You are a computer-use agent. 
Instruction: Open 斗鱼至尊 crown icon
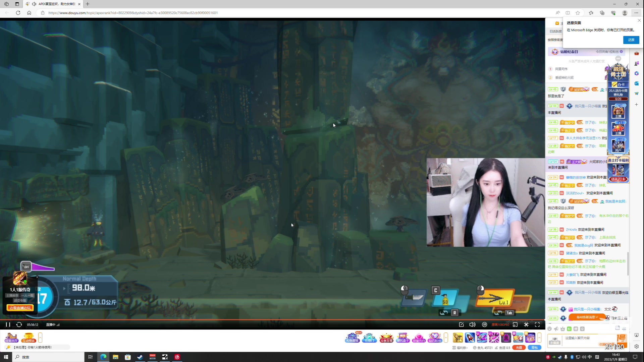[x=386, y=338]
